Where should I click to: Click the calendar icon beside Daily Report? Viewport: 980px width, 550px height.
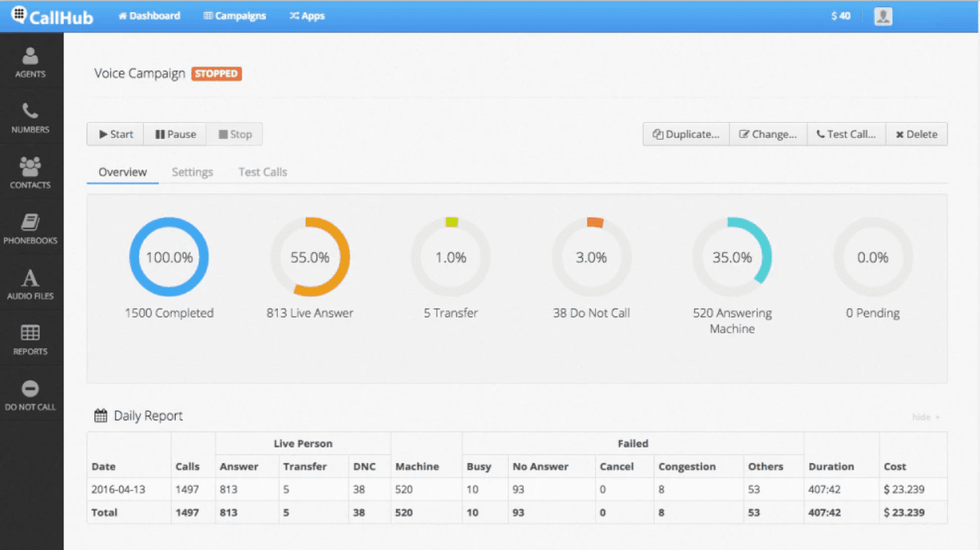pyautogui.click(x=101, y=415)
